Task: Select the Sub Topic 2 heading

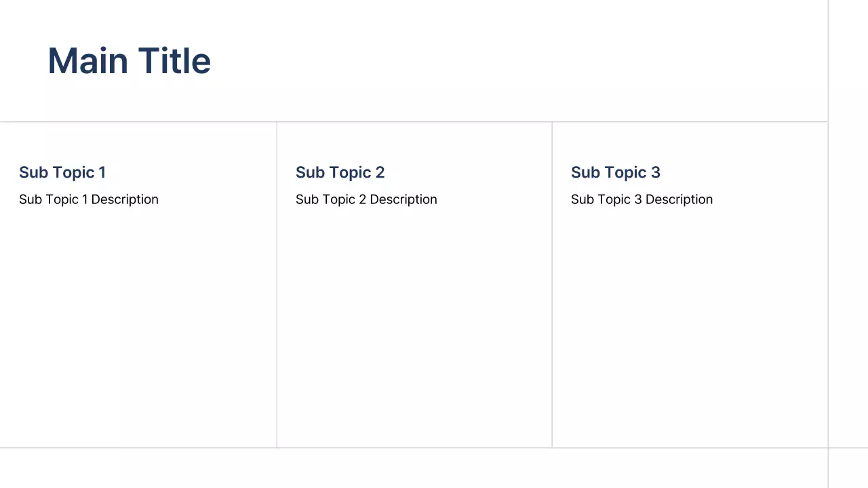Action: pyautogui.click(x=340, y=172)
